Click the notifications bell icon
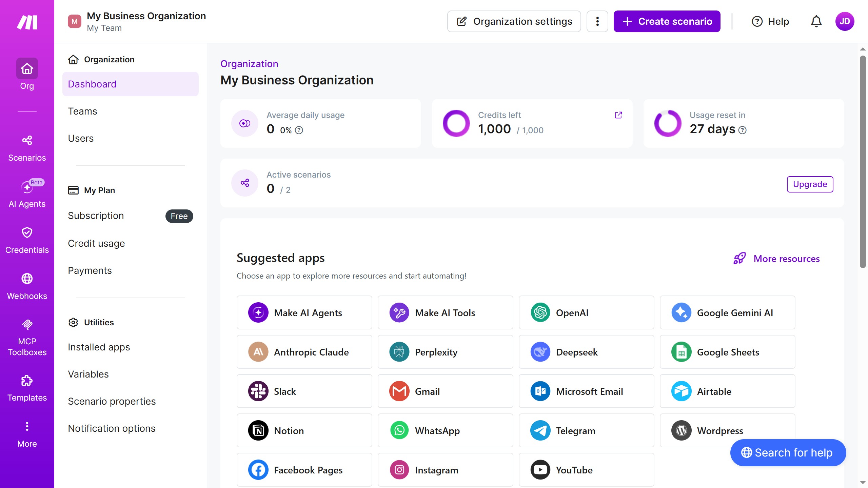The height and width of the screenshot is (488, 868). click(x=816, y=21)
